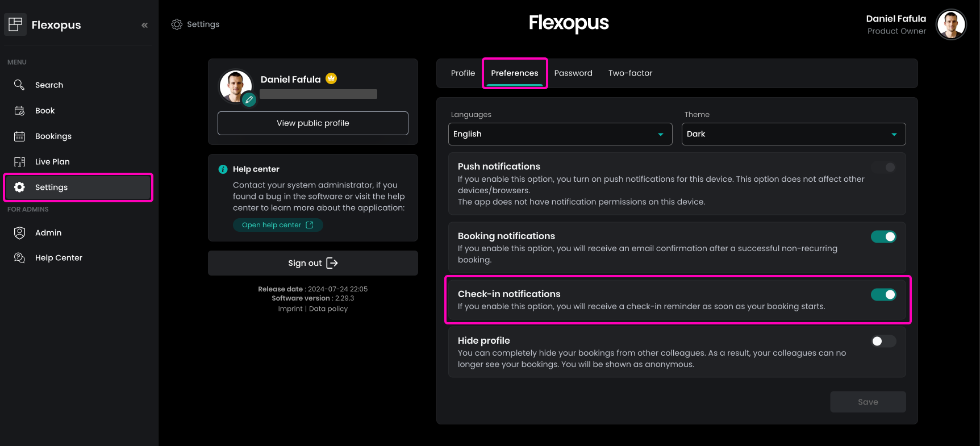Screen dimensions: 980x446
Task: Expand the Theme dropdown set to Dark
Action: [x=793, y=134]
